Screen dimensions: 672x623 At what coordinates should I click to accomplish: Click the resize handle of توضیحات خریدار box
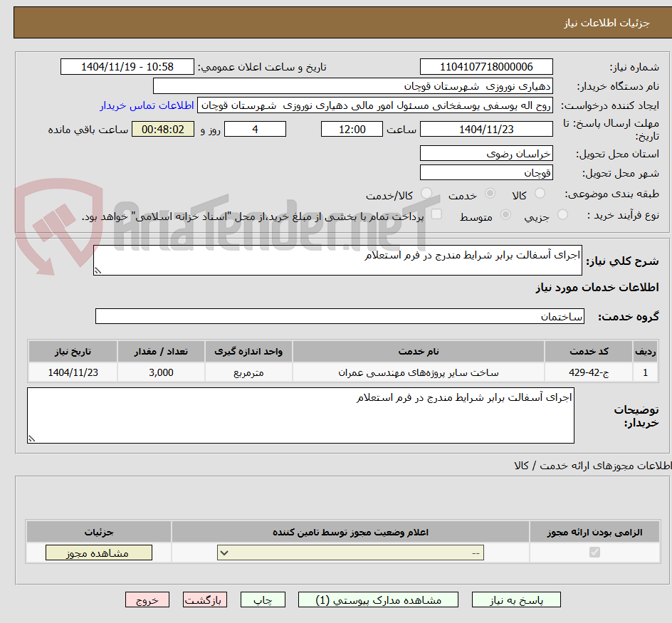pos(31,438)
